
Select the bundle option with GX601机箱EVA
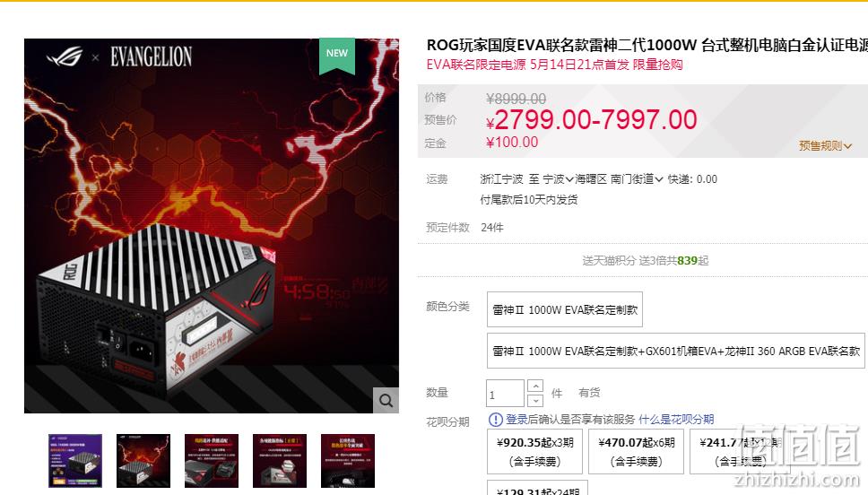pyautogui.click(x=676, y=351)
